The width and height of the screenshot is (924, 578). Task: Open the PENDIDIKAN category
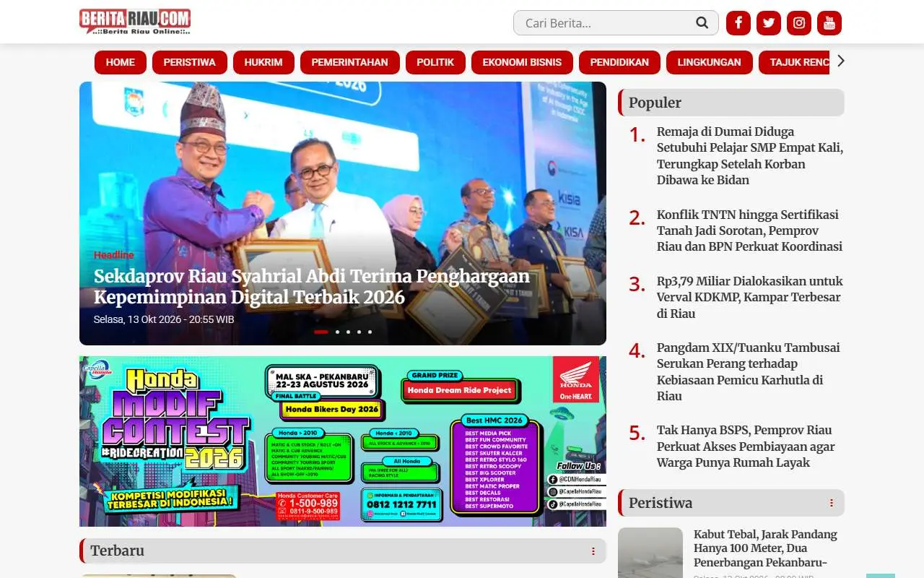619,62
